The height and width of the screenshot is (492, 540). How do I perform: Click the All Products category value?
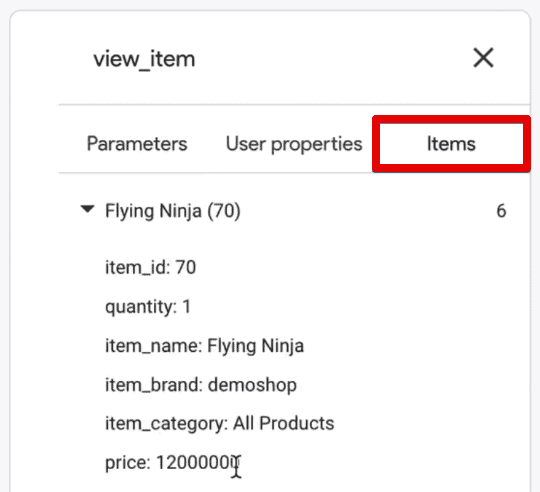284,423
